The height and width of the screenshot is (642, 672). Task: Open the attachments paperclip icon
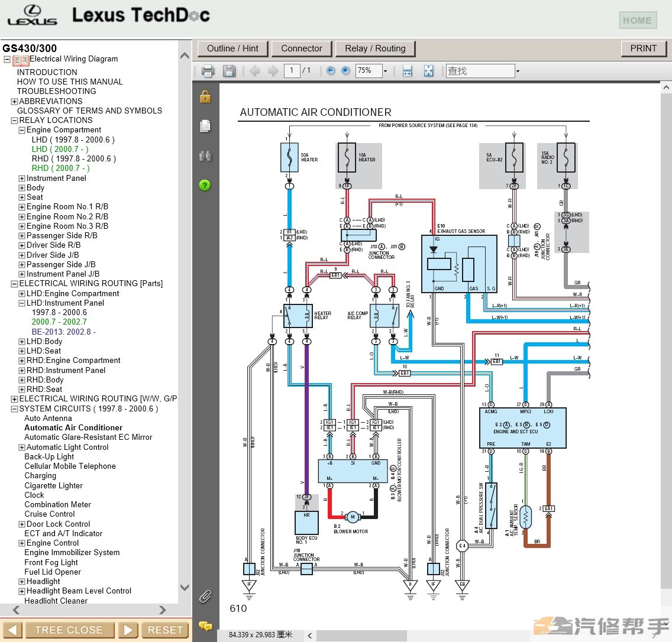[x=205, y=596]
